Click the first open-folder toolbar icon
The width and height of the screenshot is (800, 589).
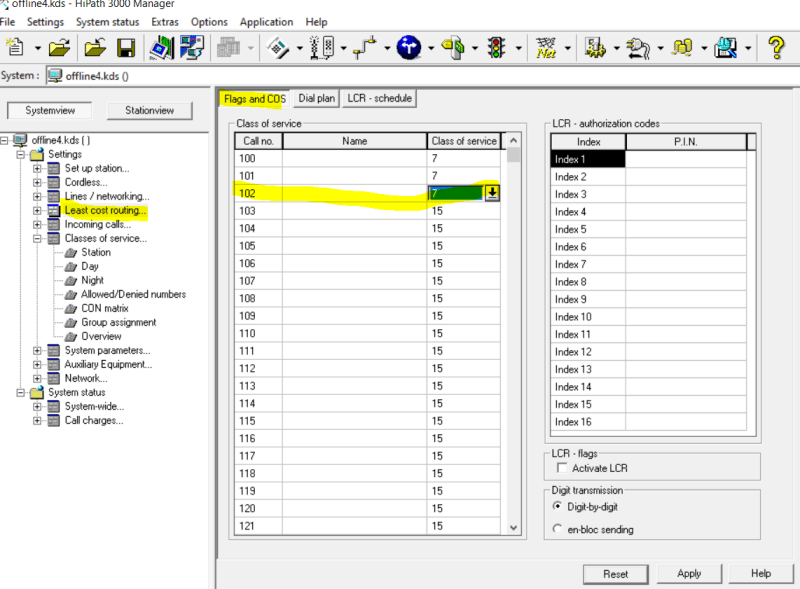tap(59, 48)
